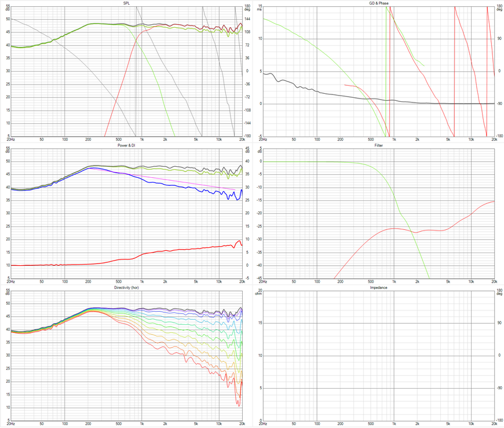The image size is (504, 428).
Task: Click the 144 label on SPL phase axis
Action: pos(247,19)
